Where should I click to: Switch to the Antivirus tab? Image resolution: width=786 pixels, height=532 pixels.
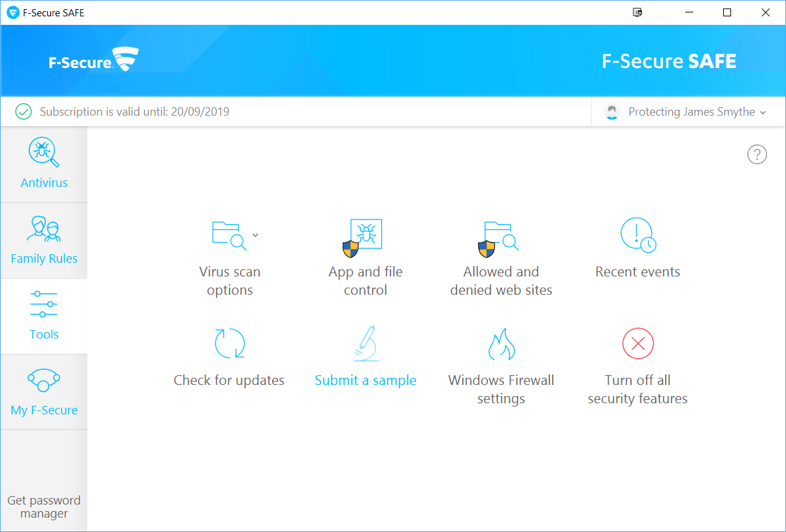[44, 165]
